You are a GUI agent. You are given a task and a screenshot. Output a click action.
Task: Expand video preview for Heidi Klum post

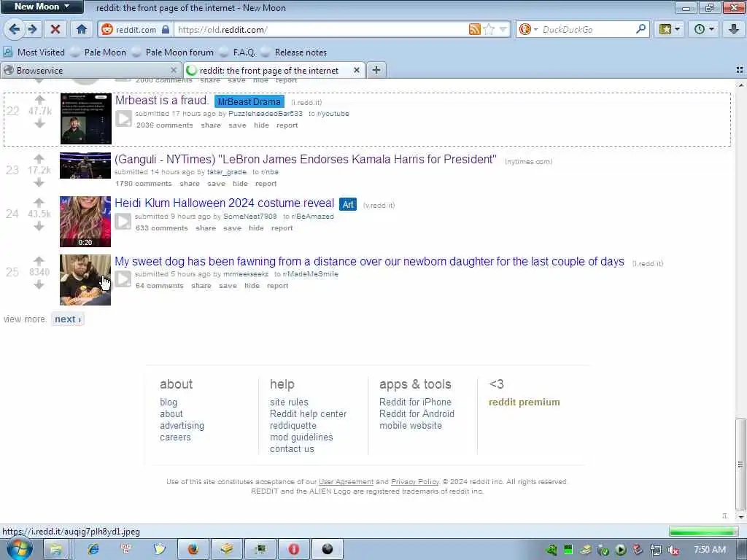[123, 222]
